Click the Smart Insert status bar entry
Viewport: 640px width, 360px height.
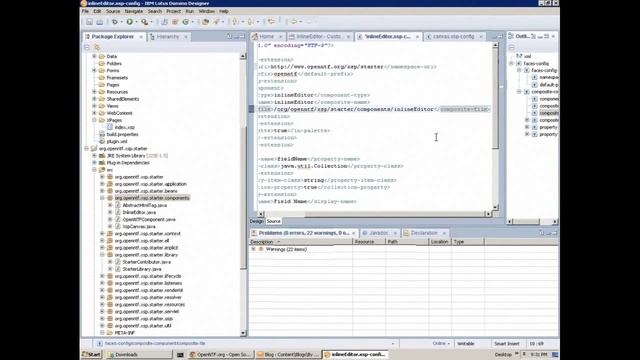click(x=507, y=344)
